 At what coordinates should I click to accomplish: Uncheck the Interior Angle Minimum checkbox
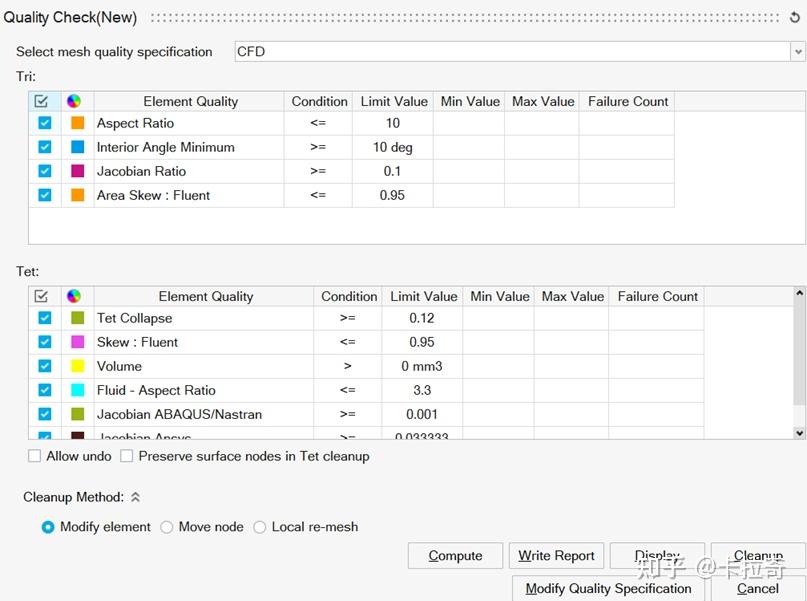pos(44,147)
